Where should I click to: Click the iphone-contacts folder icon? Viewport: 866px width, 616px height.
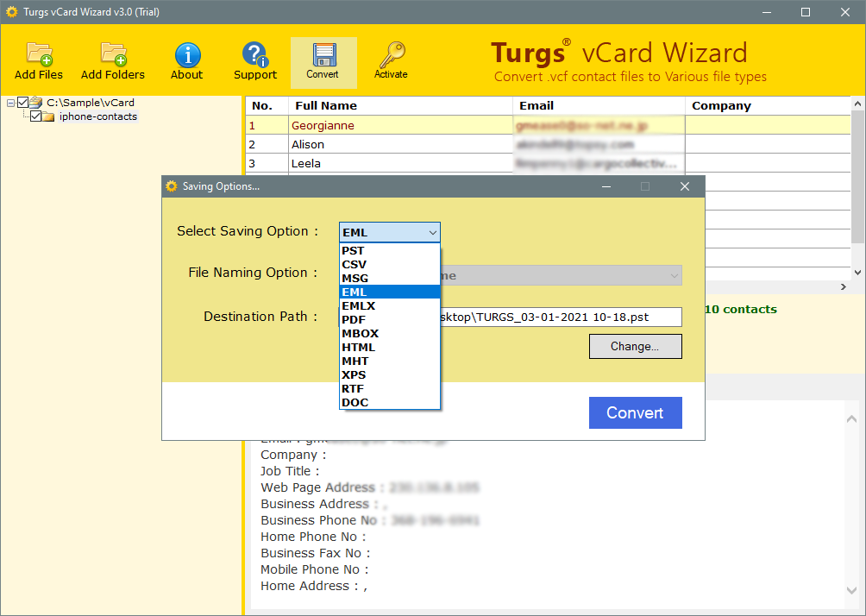pos(48,116)
